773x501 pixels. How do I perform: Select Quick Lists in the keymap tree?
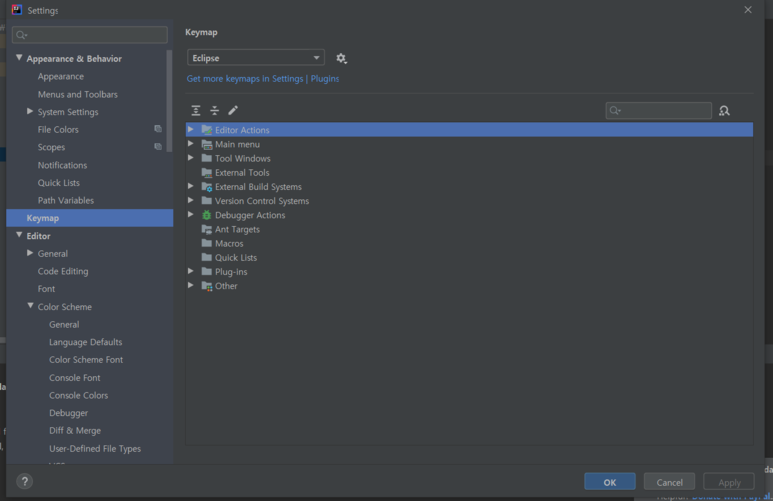pos(469,257)
